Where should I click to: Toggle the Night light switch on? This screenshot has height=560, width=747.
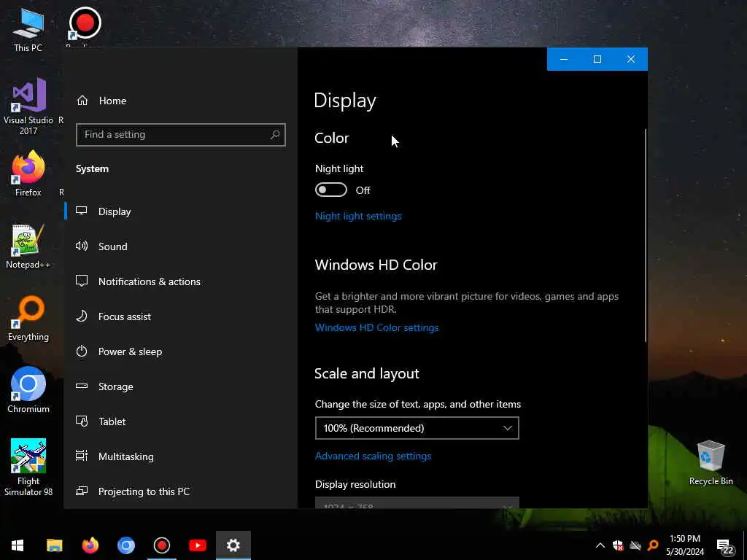pos(331,190)
